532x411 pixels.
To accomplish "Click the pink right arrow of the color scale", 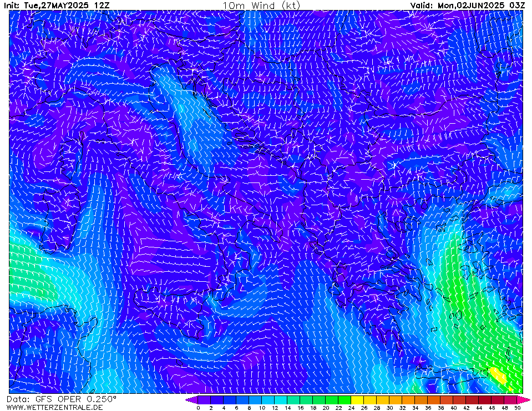I will pos(524,400).
